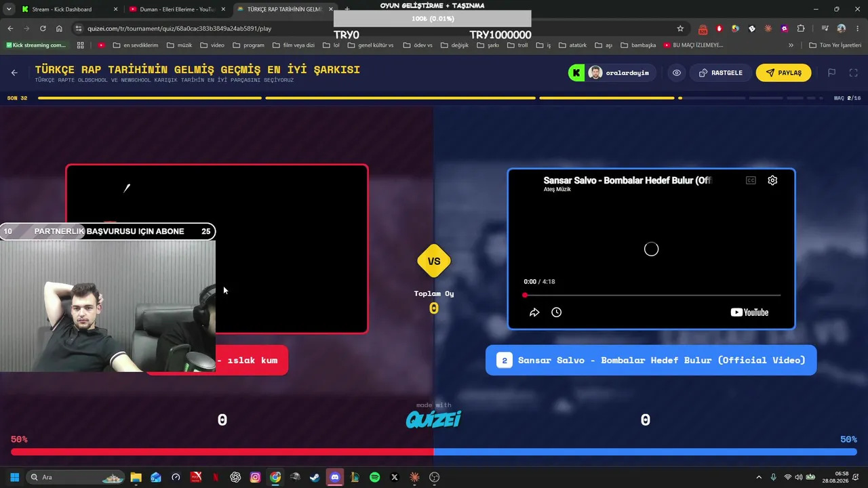
Task: Expand hidden bookmarks overflow chevron
Action: (x=791, y=45)
